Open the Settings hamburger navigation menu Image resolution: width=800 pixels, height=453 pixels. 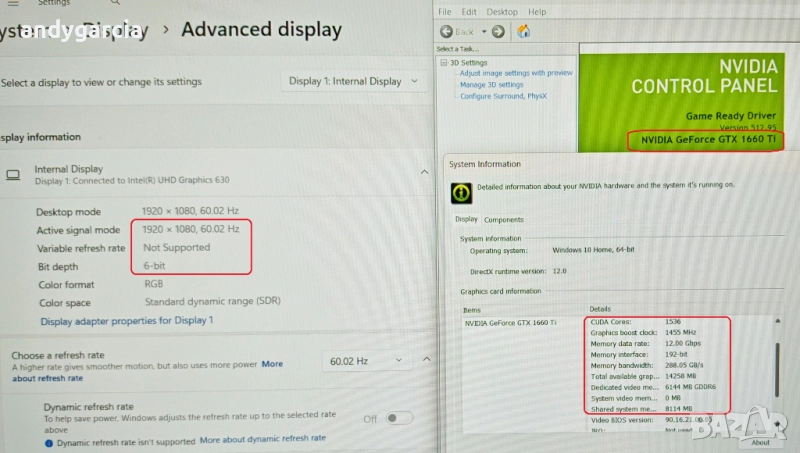[12, 4]
